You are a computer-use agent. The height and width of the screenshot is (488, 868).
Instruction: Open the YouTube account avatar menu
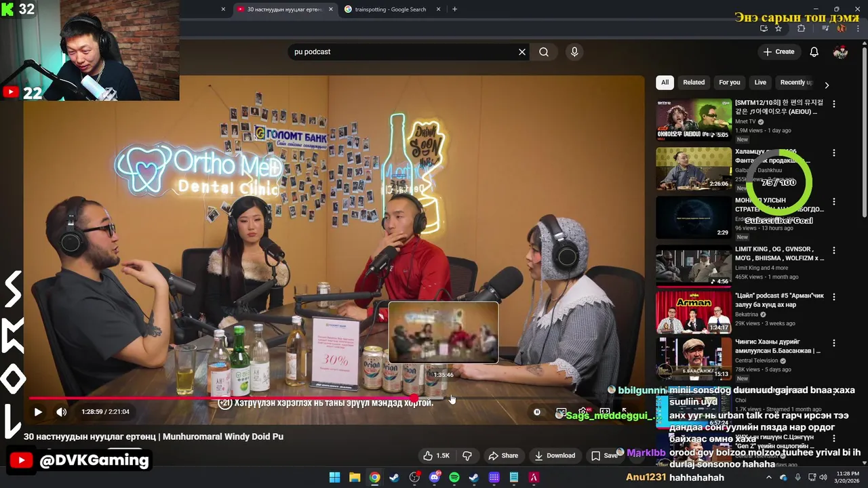click(x=840, y=52)
